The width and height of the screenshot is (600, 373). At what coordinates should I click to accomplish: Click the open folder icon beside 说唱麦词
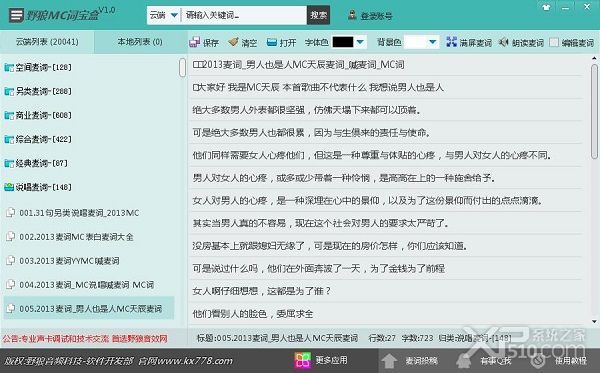click(9, 187)
